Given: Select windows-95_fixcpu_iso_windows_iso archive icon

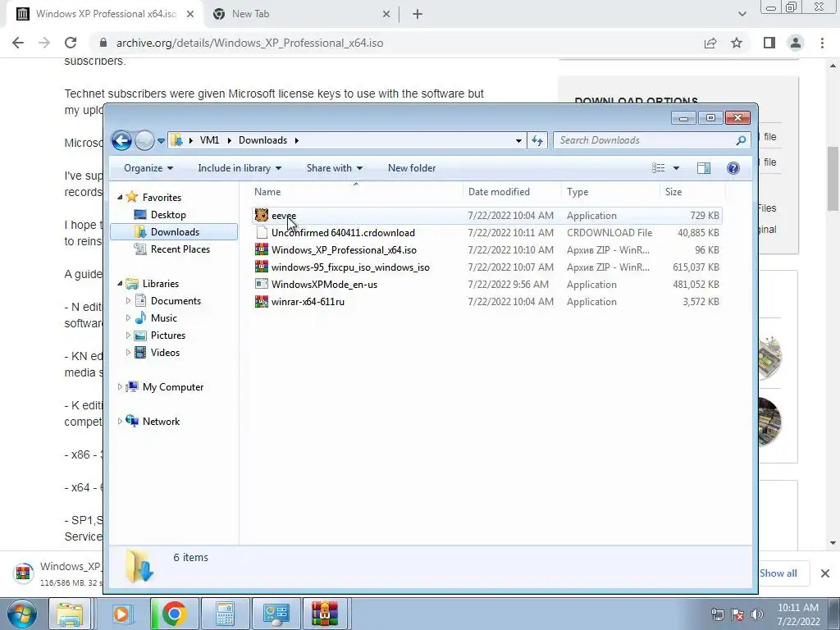Looking at the screenshot, I should 262,267.
